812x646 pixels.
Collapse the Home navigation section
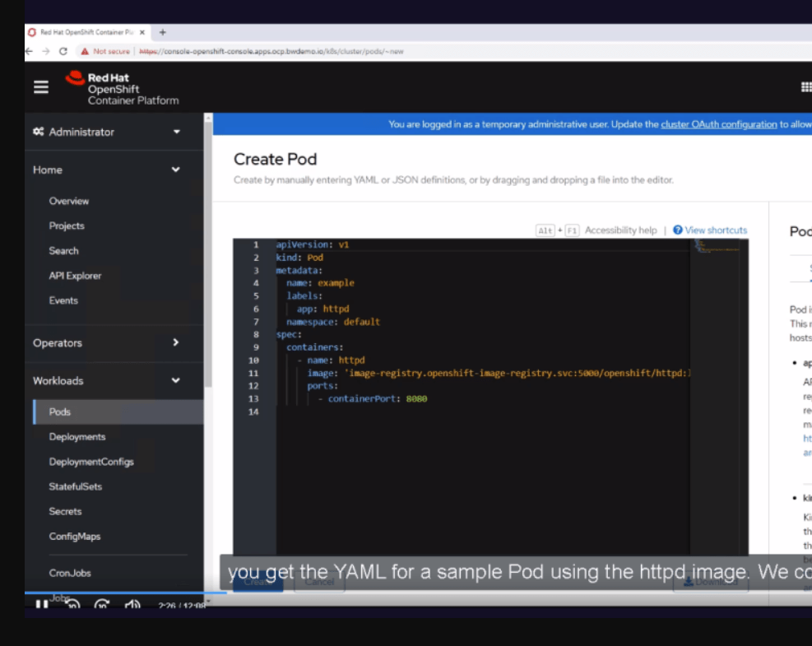(x=107, y=170)
